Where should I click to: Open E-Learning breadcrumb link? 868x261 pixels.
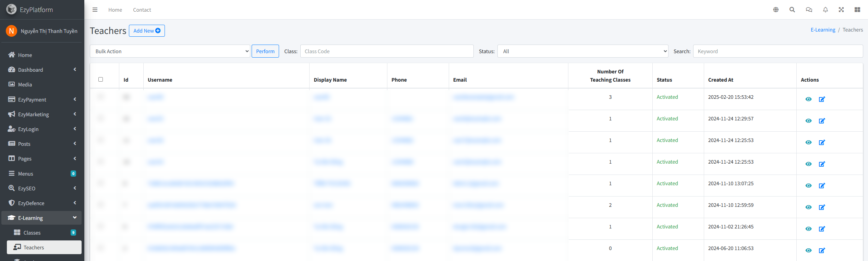tap(823, 30)
